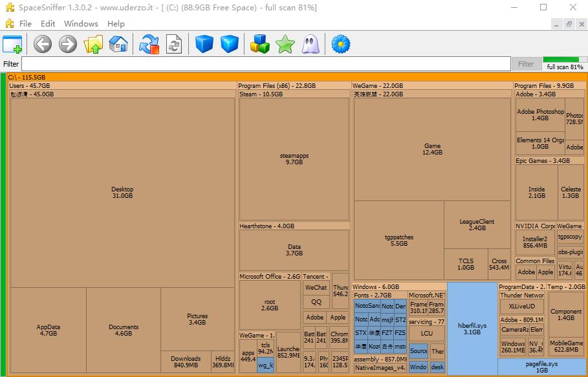588x377 pixels.
Task: Click the second blue cube icon
Action: click(230, 44)
